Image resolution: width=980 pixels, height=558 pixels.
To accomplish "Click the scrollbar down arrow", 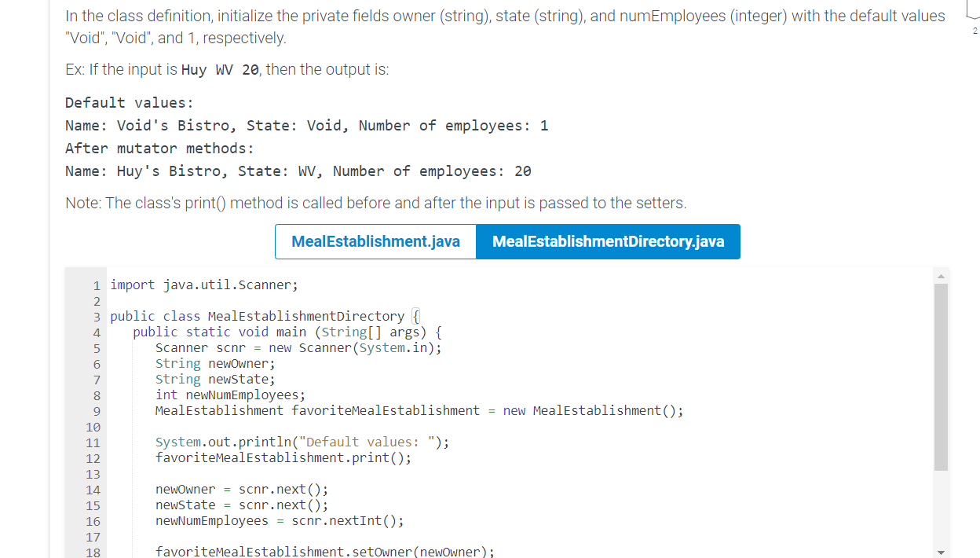I will 942,551.
